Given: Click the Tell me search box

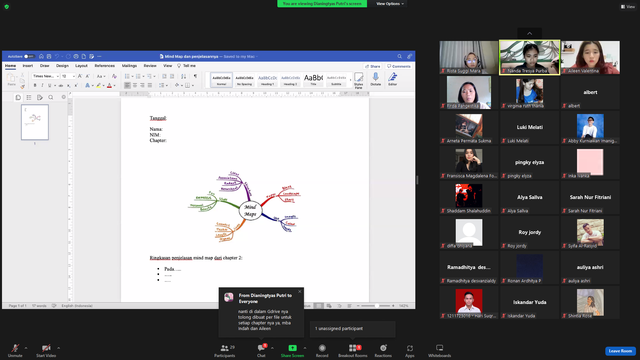Looking at the screenshot, I should pyautogui.click(x=187, y=66).
